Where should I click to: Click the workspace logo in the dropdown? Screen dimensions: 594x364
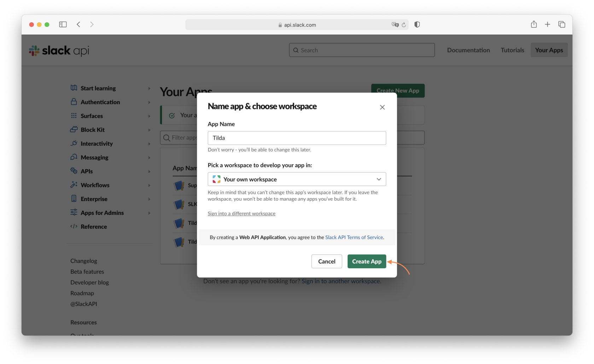[216, 179]
